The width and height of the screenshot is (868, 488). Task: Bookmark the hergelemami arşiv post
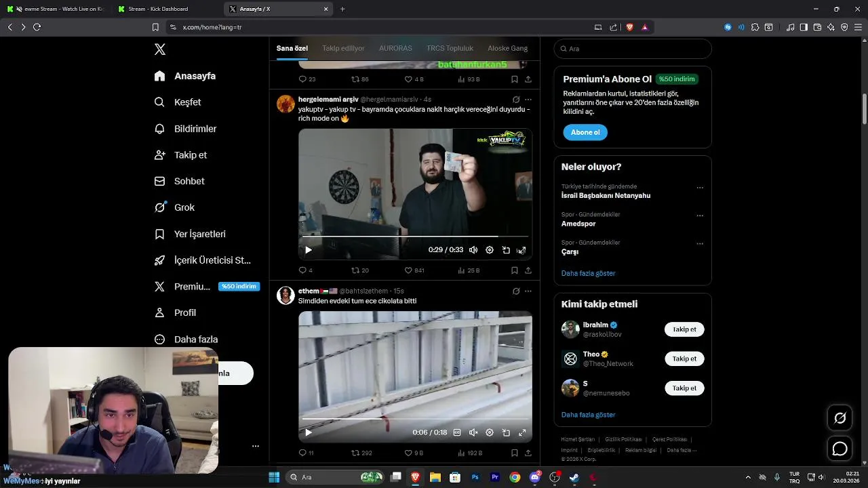tap(515, 270)
